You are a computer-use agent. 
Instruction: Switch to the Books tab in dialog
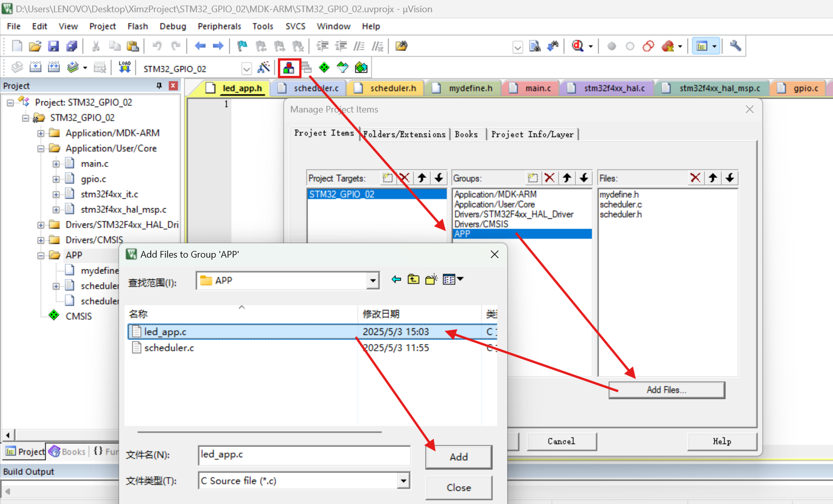point(466,134)
